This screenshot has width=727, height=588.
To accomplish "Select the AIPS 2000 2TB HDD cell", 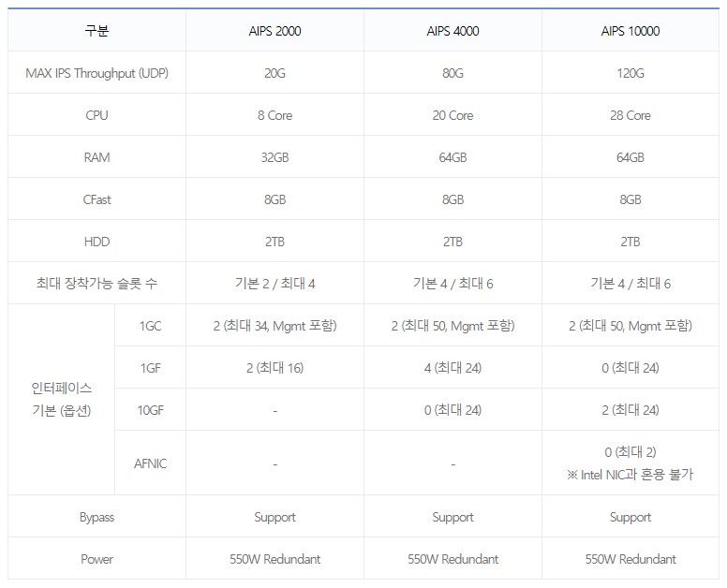I will coord(274,242).
